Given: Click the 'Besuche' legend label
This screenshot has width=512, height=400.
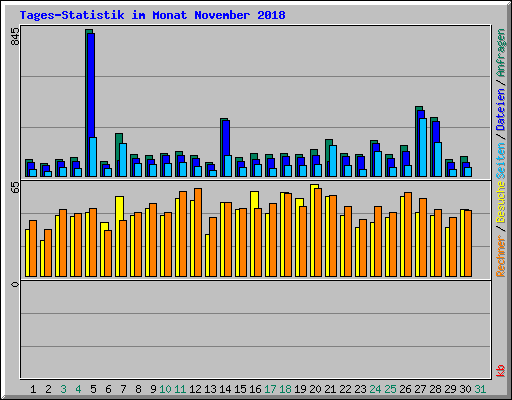Looking at the screenshot, I should click(x=501, y=202).
